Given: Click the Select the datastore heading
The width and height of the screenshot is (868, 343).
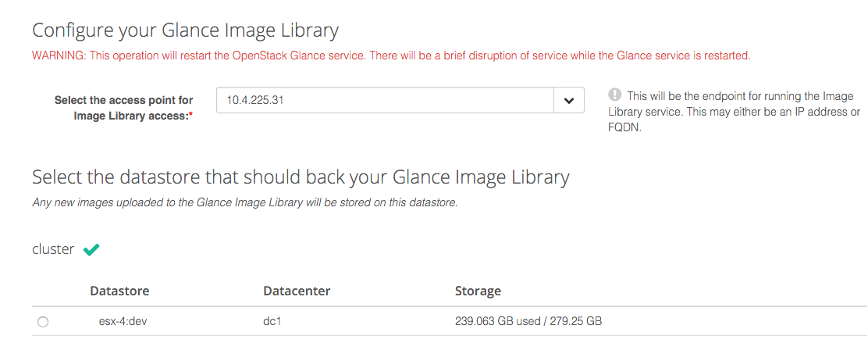Looking at the screenshot, I should click(301, 177).
